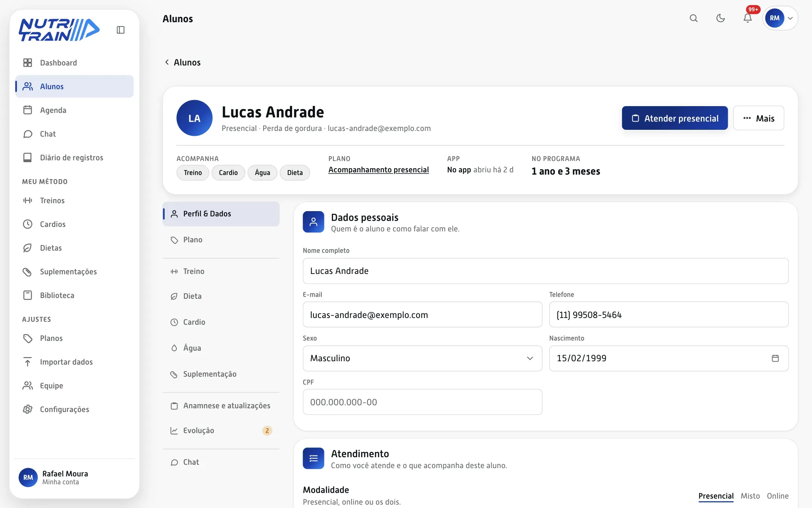Image resolution: width=812 pixels, height=508 pixels.
Task: Click the Treino tag chip
Action: pyautogui.click(x=193, y=173)
